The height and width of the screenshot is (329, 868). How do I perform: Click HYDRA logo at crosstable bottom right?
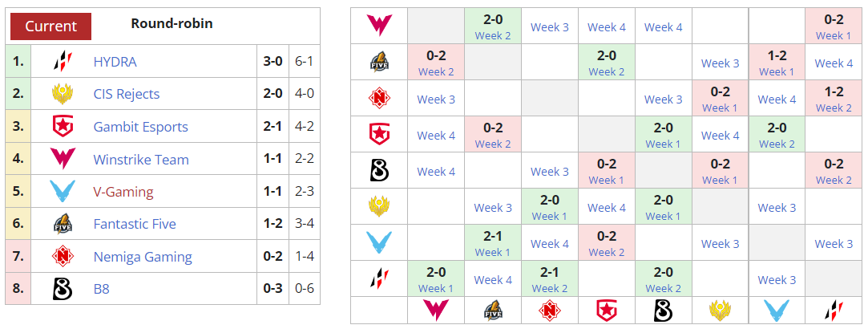point(834,310)
